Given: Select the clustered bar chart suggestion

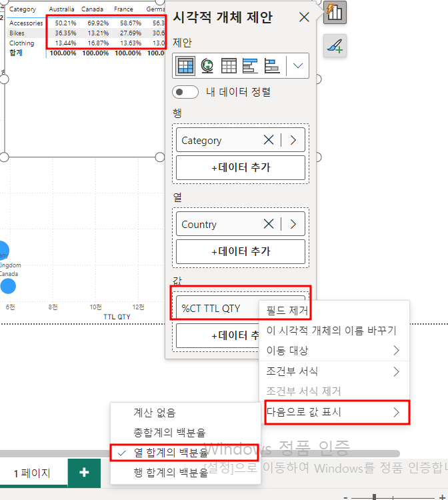Looking at the screenshot, I should pyautogui.click(x=250, y=66).
